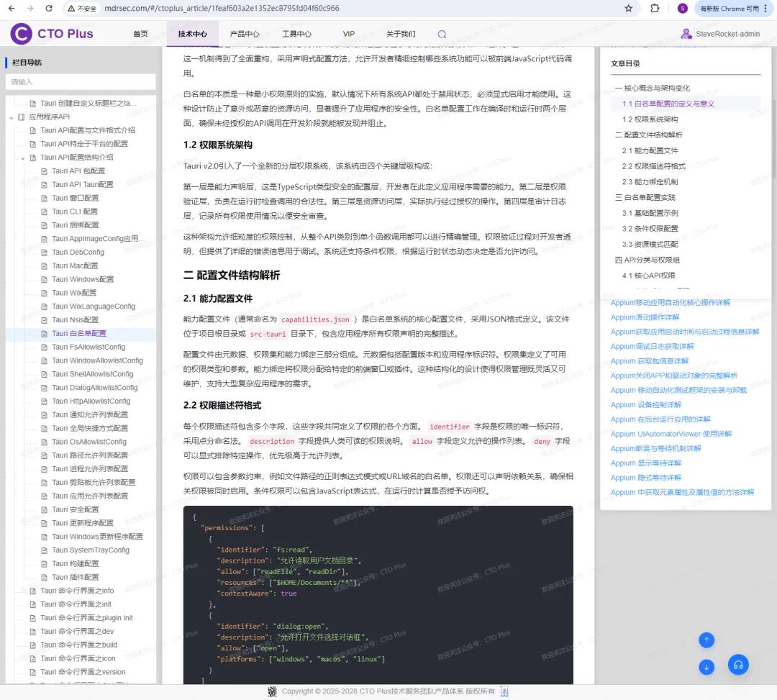Image resolution: width=777 pixels, height=700 pixels.
Task: Click the 有新版 Chrome 可用 update button
Action: point(730,9)
